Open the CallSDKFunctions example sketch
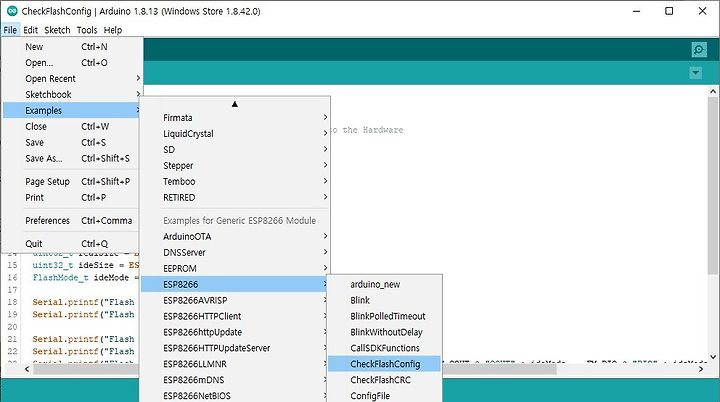 pyautogui.click(x=384, y=348)
